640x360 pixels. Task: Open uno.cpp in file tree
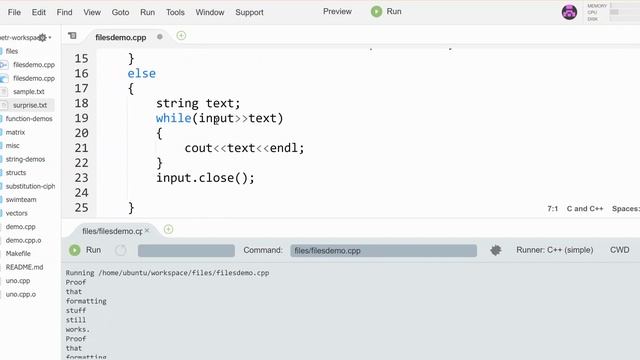click(18, 281)
